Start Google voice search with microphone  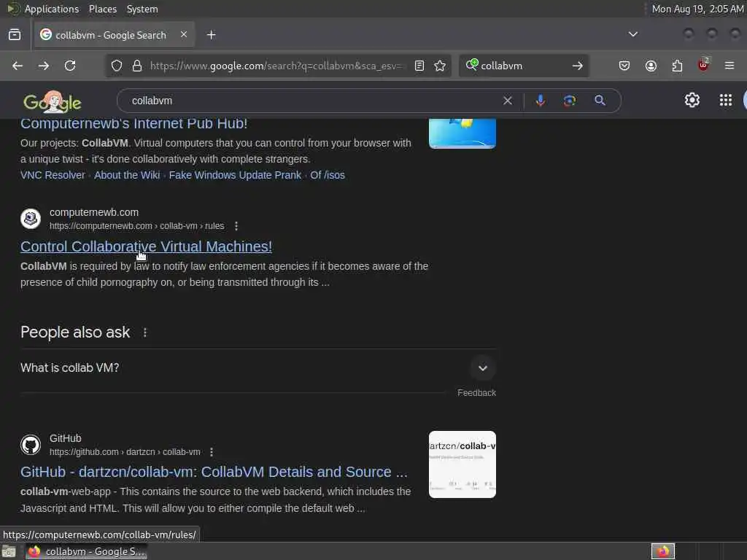pos(541,101)
